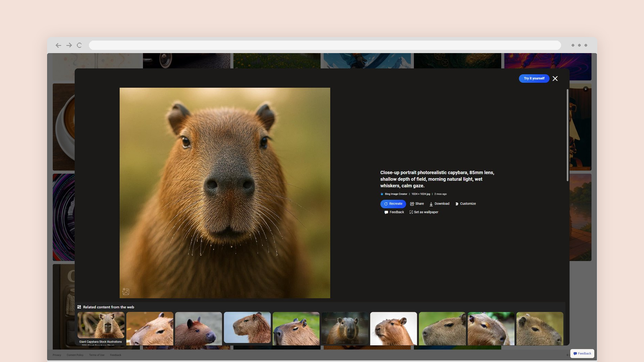Click the Recreate button
Image resolution: width=644 pixels, height=362 pixels.
393,204
